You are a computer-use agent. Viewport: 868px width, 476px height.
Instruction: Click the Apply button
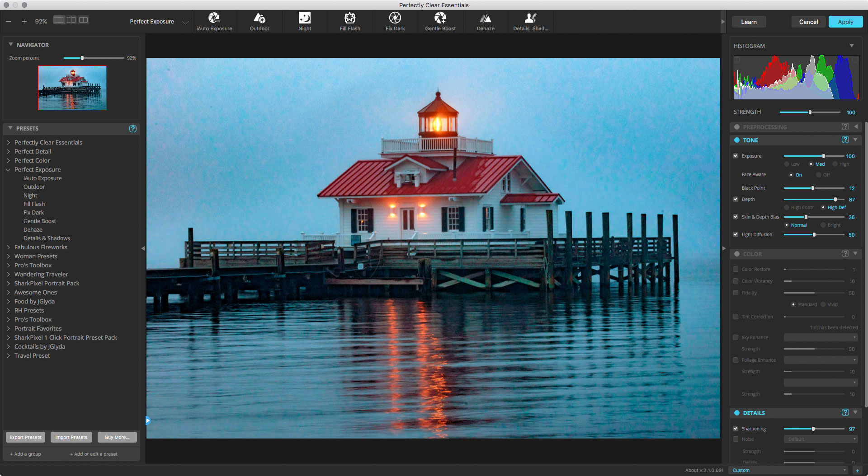pyautogui.click(x=845, y=22)
